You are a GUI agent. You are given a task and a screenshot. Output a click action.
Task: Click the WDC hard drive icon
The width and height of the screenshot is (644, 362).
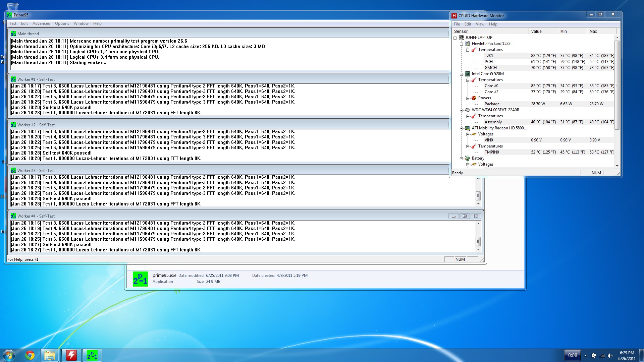tap(468, 110)
